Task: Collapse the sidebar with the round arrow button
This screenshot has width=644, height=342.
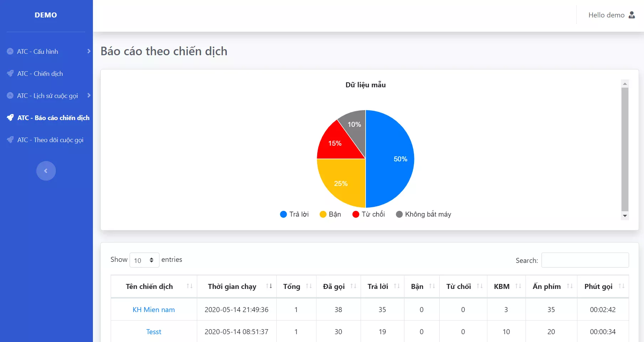Action: click(46, 171)
